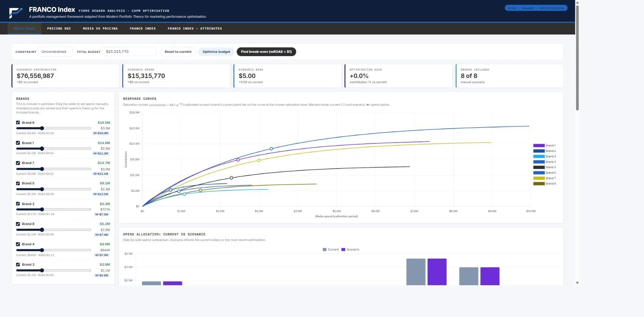Screen dimensions: 644x317
Task: Click the Scenario ROAS value $5.00
Action: [247, 76]
